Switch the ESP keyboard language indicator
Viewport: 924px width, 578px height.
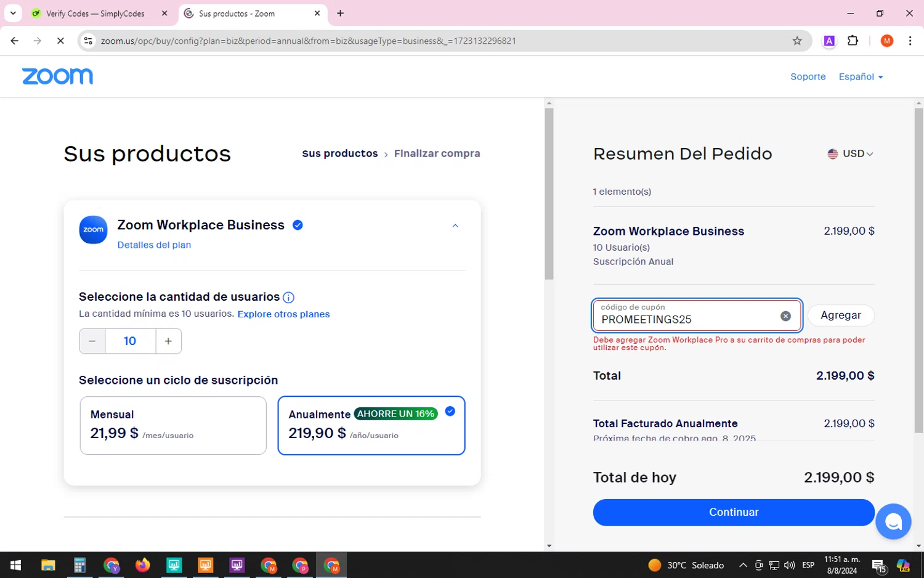[808, 565]
